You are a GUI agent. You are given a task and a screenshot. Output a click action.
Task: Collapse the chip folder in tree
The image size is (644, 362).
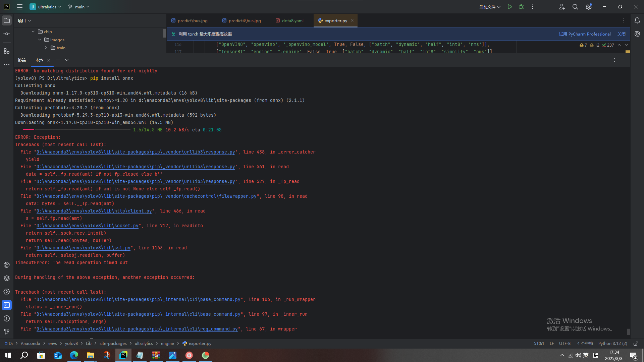coord(33,32)
